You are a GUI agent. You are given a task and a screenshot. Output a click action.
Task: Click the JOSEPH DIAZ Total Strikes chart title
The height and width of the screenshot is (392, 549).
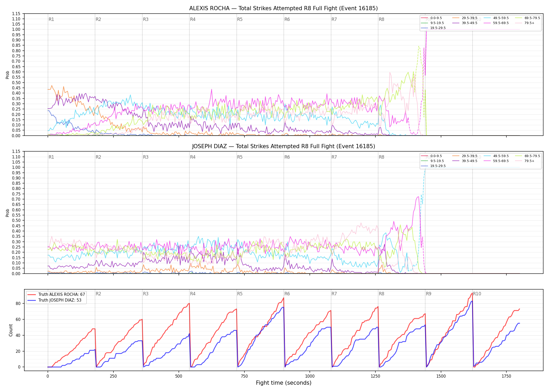[x=283, y=146]
